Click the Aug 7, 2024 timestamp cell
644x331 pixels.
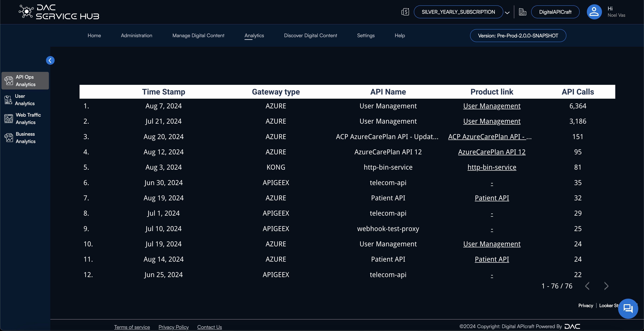[x=164, y=106]
